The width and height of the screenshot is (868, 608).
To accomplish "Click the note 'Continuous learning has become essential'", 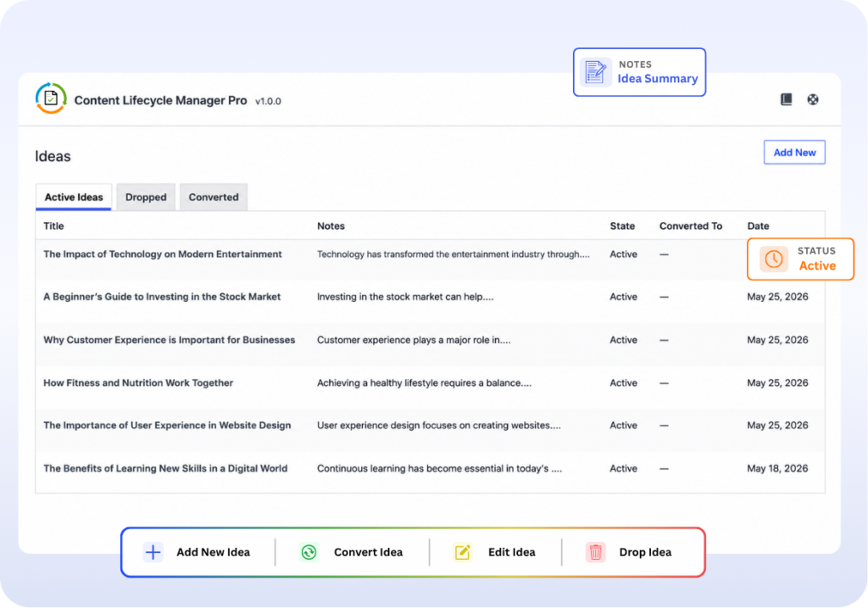I will click(x=440, y=468).
